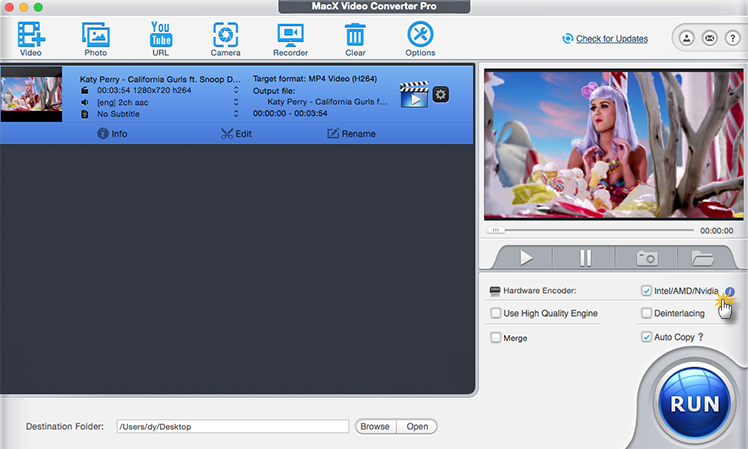Enable the Deinterlacing checkbox
748x449 pixels.
(x=646, y=313)
